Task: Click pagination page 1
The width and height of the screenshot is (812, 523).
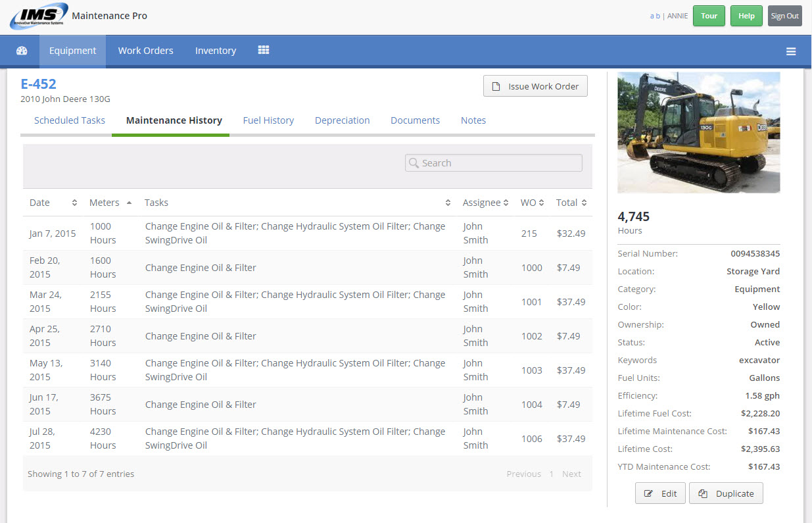Action: (x=552, y=474)
